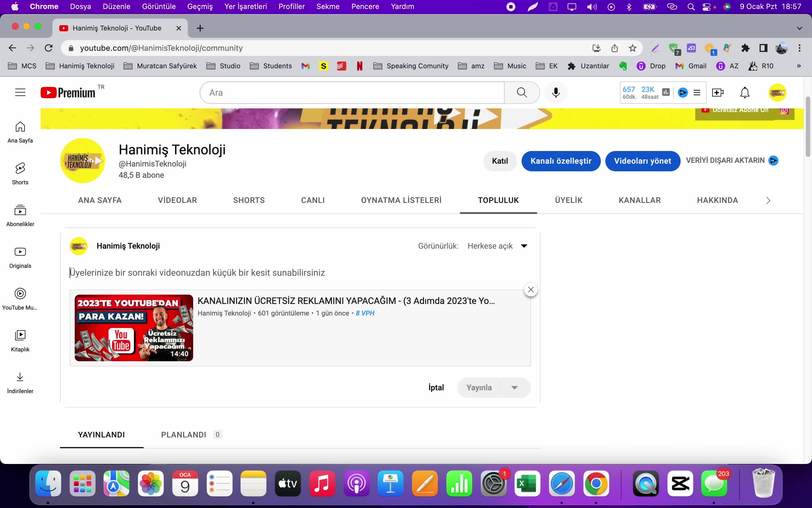The width and height of the screenshot is (812, 508).
Task: Click the vidIQ blue logo icon in header
Action: click(683, 92)
